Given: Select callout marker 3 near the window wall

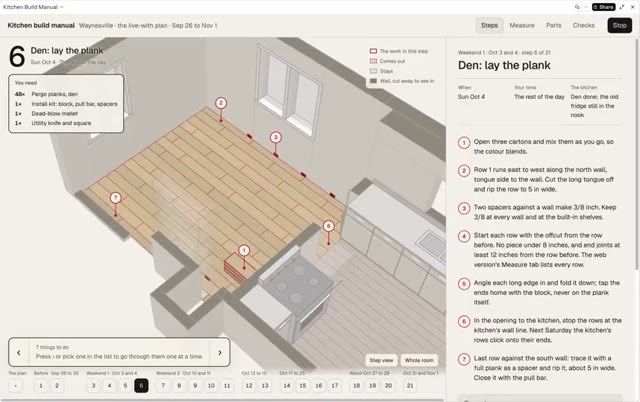Looking at the screenshot, I should (276, 137).
